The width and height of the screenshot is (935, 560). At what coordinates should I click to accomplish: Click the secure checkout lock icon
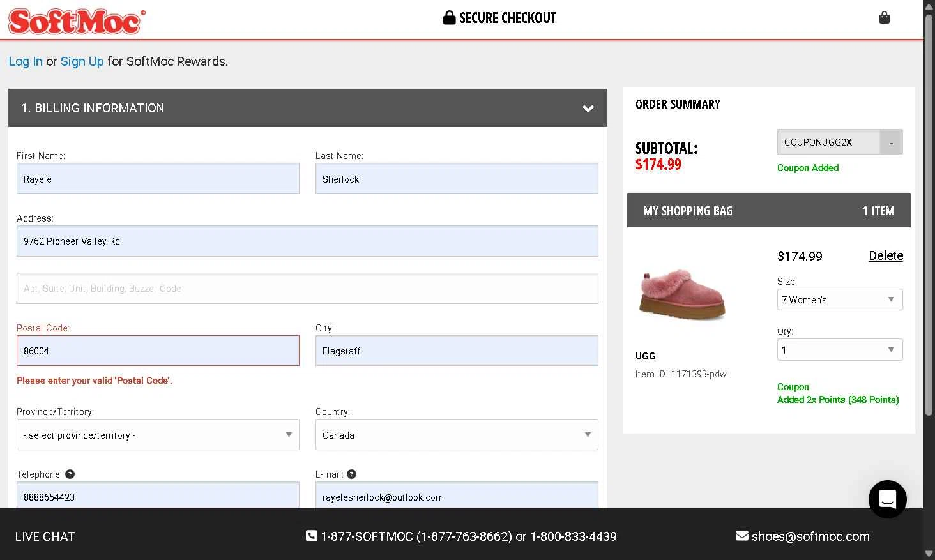point(449,17)
